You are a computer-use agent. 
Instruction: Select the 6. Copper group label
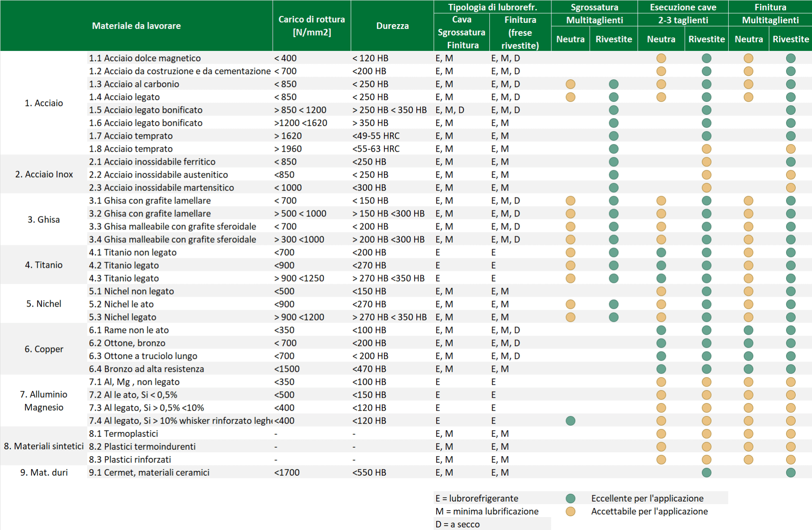point(44,349)
